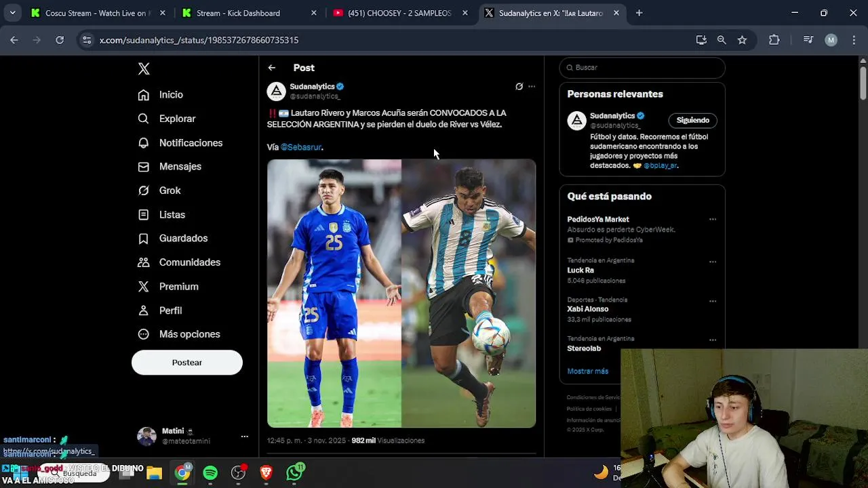Click the browser address bar URL

coord(199,40)
